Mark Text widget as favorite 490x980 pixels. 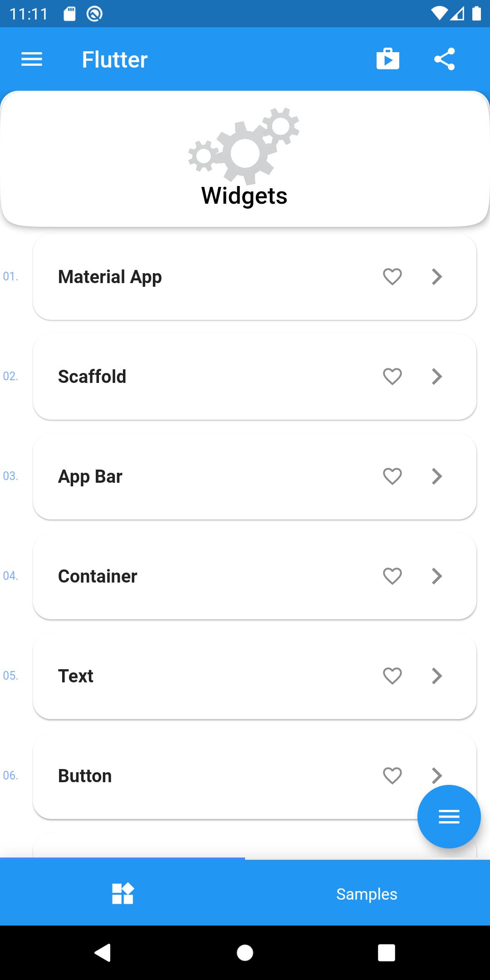392,676
